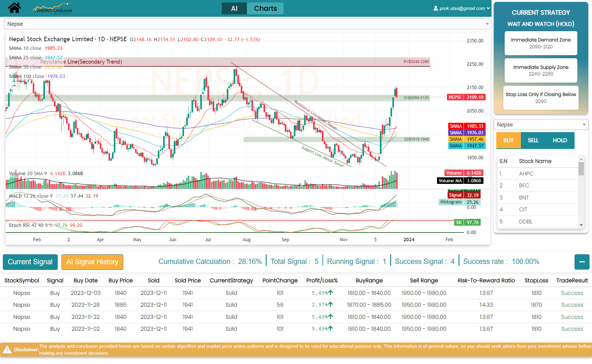Image resolution: width=592 pixels, height=364 pixels.
Task: Select AHPC in the stock list
Action: pos(537,174)
